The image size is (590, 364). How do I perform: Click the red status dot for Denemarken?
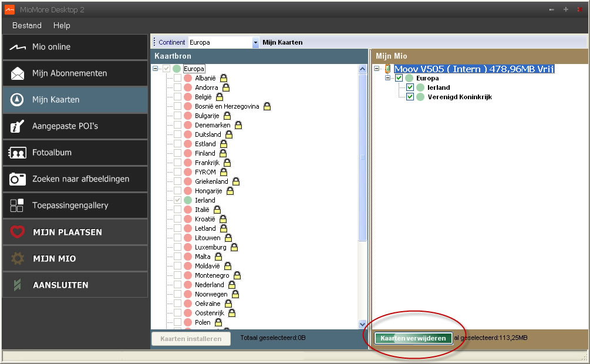click(188, 125)
